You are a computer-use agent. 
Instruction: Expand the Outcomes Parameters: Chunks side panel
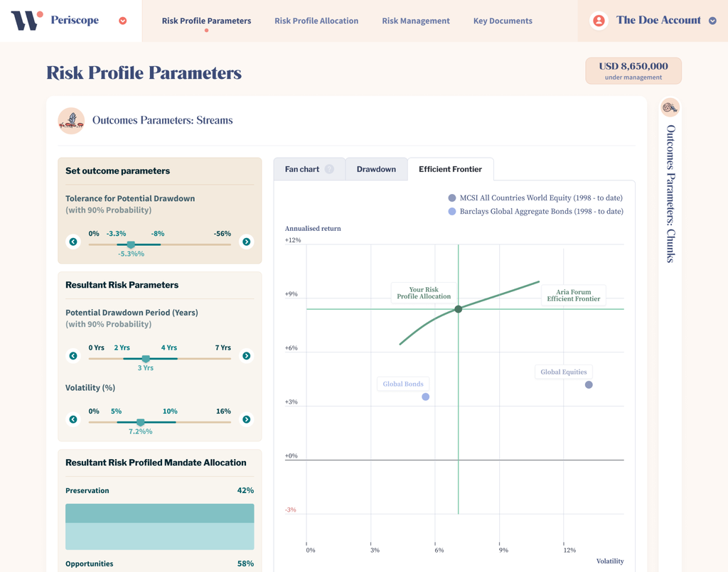click(x=670, y=193)
